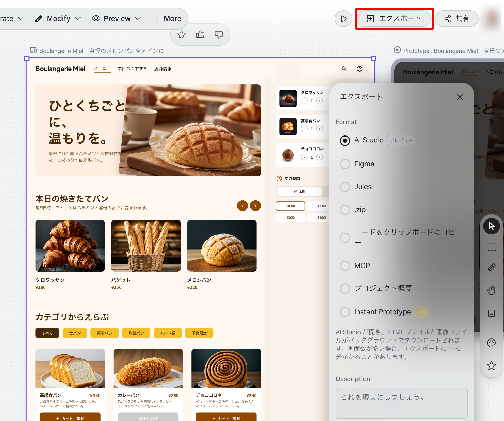Expand the Preview dropdown menu
Viewport: 504px width, 421px height.
[116, 18]
